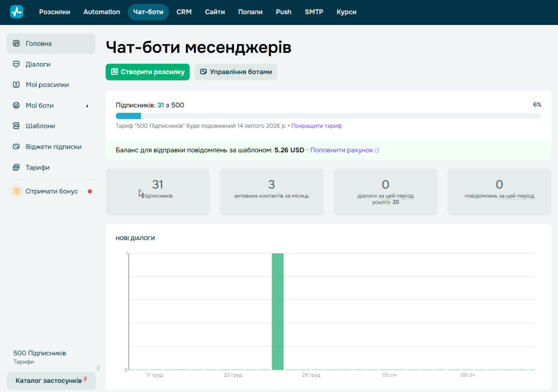
Task: Select the green bar on the diagram
Action: coord(278,312)
